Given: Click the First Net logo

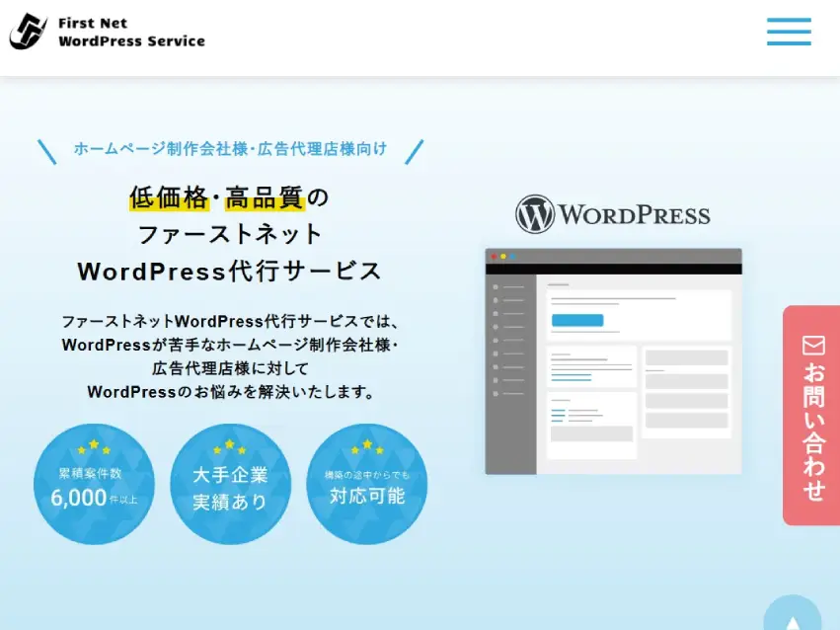Looking at the screenshot, I should pyautogui.click(x=28, y=32).
